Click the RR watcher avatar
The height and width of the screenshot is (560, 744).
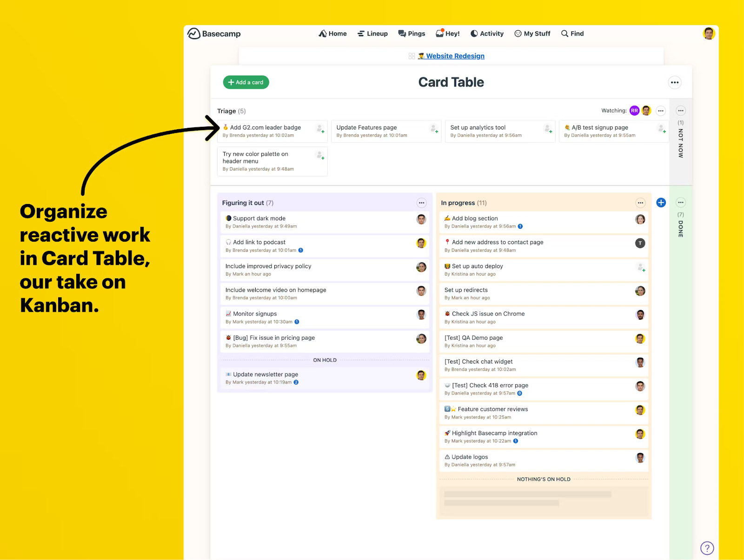pos(634,111)
